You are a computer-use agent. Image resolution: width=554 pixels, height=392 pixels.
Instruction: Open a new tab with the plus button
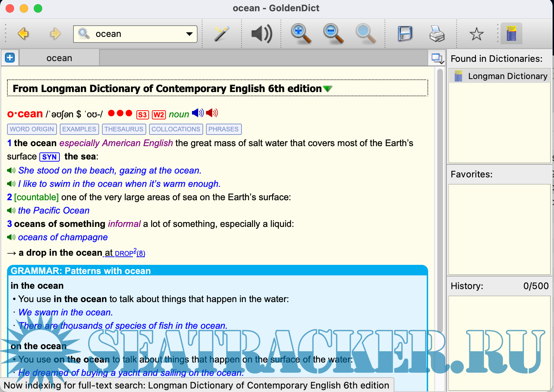10,58
